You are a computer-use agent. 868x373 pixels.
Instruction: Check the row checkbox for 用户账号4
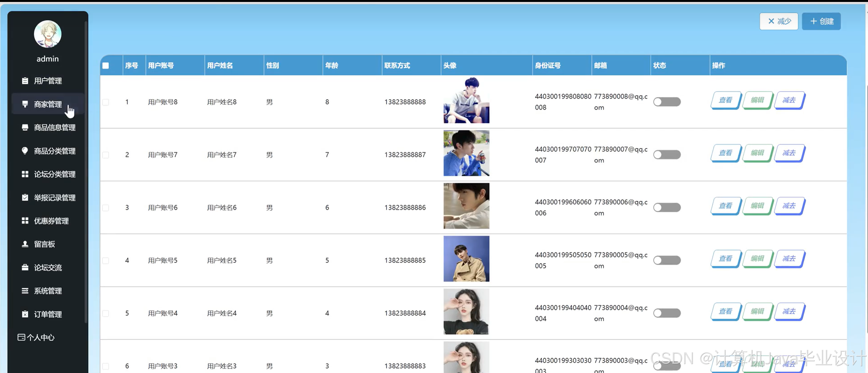[x=106, y=313]
